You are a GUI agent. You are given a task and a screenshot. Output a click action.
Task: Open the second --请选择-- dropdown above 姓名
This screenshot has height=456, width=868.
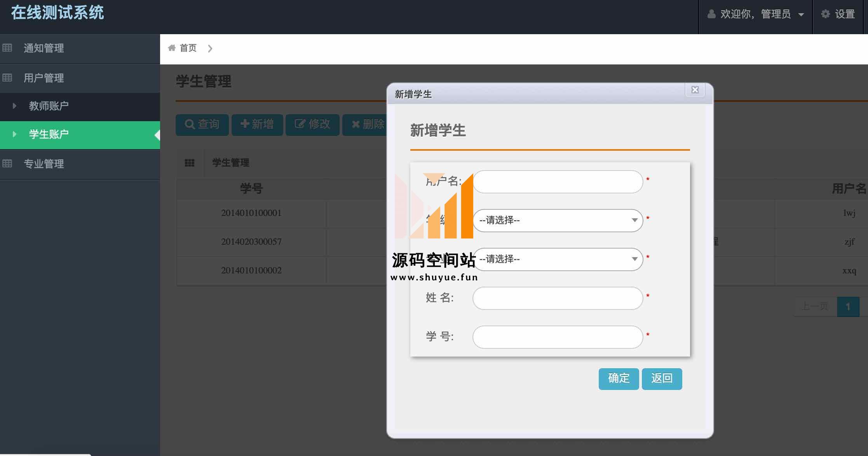(x=558, y=259)
